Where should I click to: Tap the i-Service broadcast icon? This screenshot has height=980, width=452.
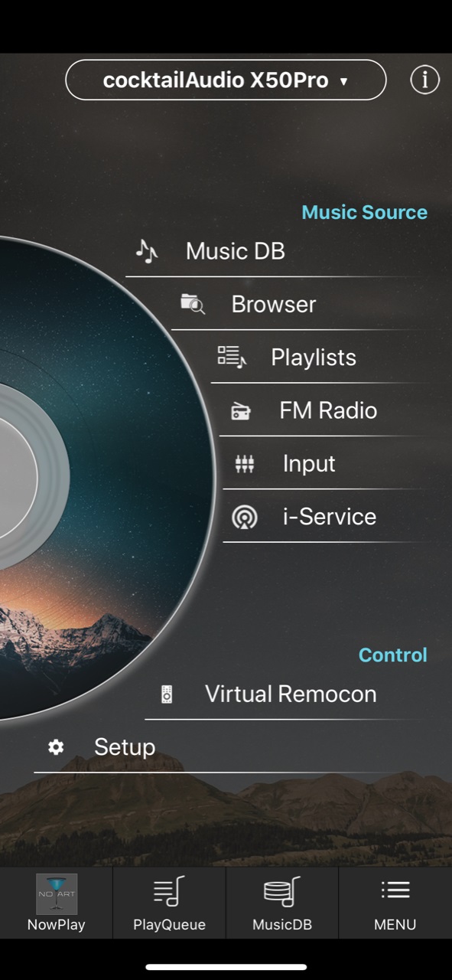tap(244, 517)
